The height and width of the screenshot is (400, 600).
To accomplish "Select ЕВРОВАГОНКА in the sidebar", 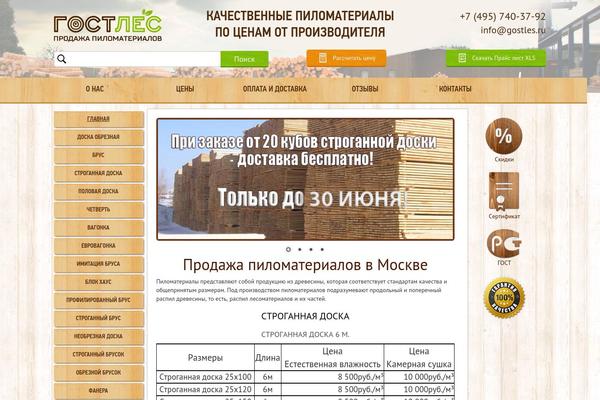I will tap(99, 246).
